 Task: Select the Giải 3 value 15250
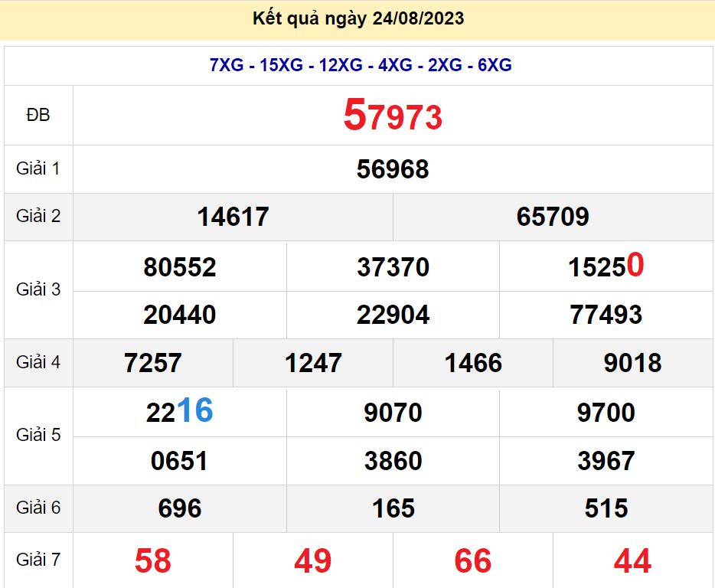point(606,266)
